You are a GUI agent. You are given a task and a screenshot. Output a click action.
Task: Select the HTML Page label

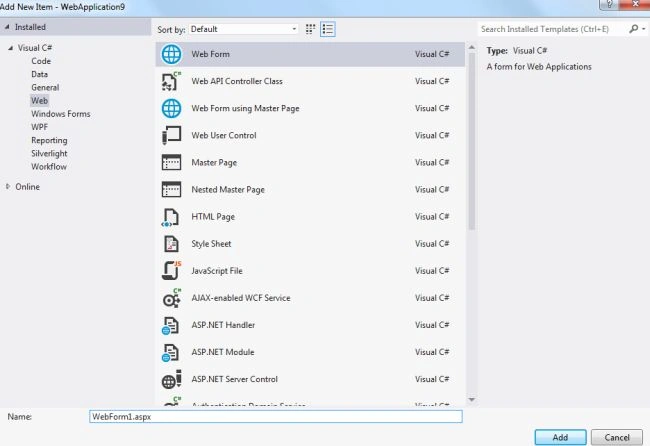(x=213, y=217)
